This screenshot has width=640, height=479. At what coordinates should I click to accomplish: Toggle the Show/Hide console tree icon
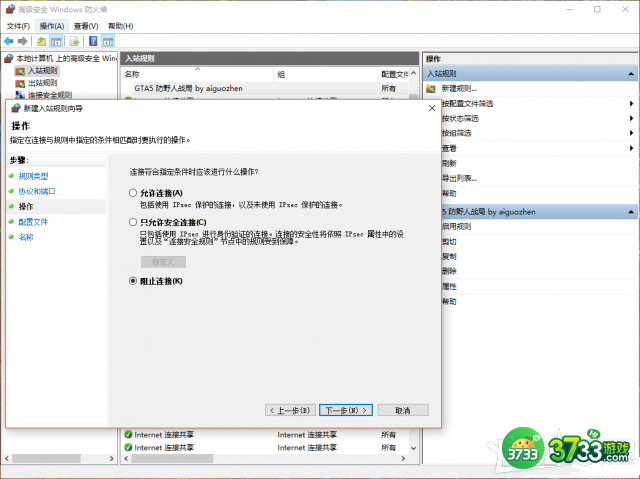(56, 41)
